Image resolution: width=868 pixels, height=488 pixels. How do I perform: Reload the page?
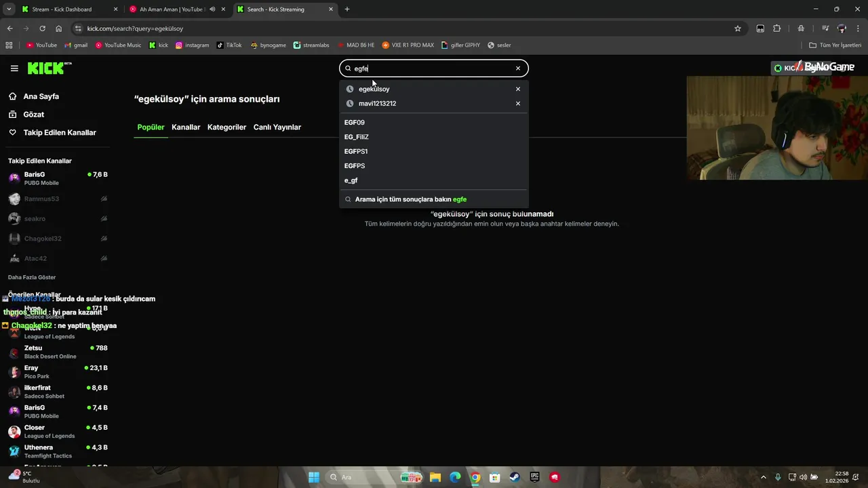tap(42, 28)
